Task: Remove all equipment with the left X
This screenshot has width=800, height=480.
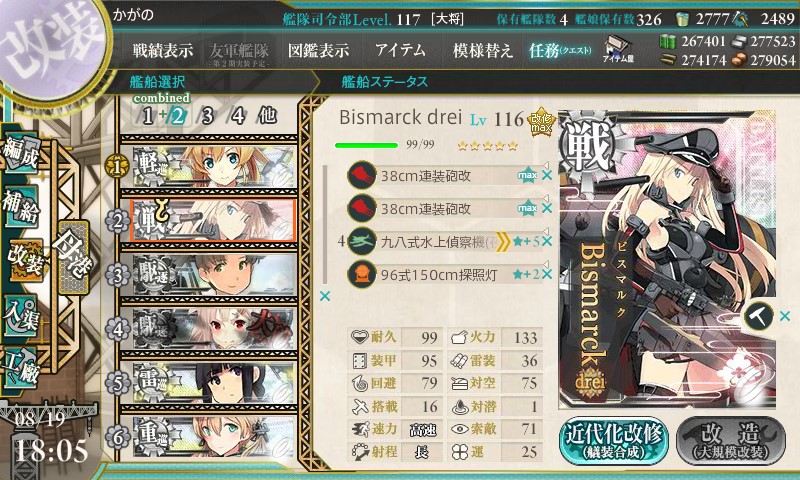Action: [x=325, y=296]
